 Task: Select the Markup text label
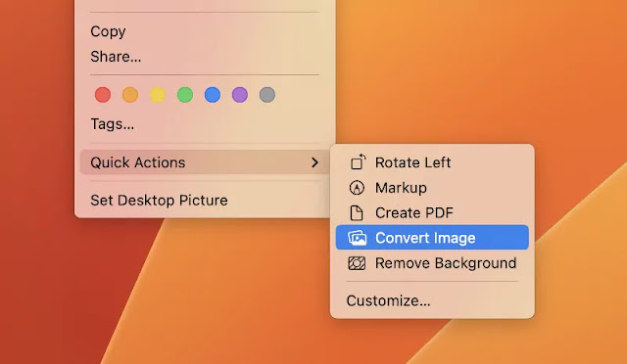401,188
